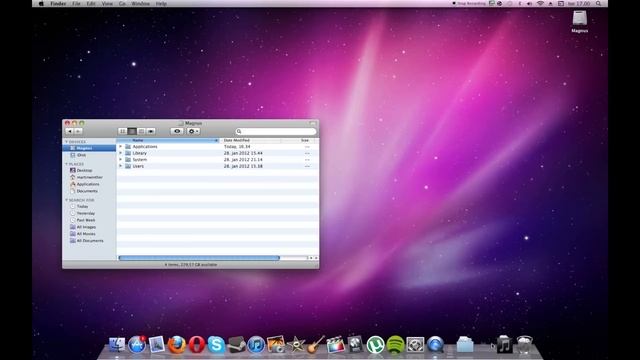Switch Finder to icon view
640x360 pixels.
pos(122,131)
